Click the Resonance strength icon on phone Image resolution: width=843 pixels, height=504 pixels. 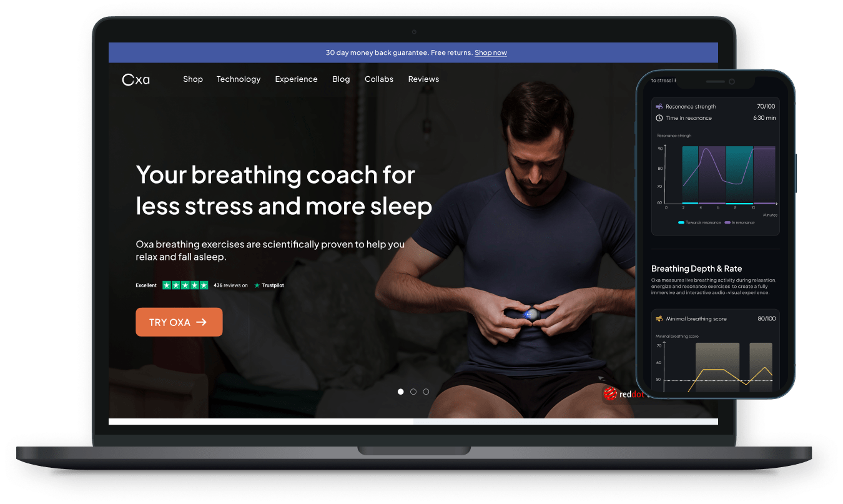tap(659, 107)
